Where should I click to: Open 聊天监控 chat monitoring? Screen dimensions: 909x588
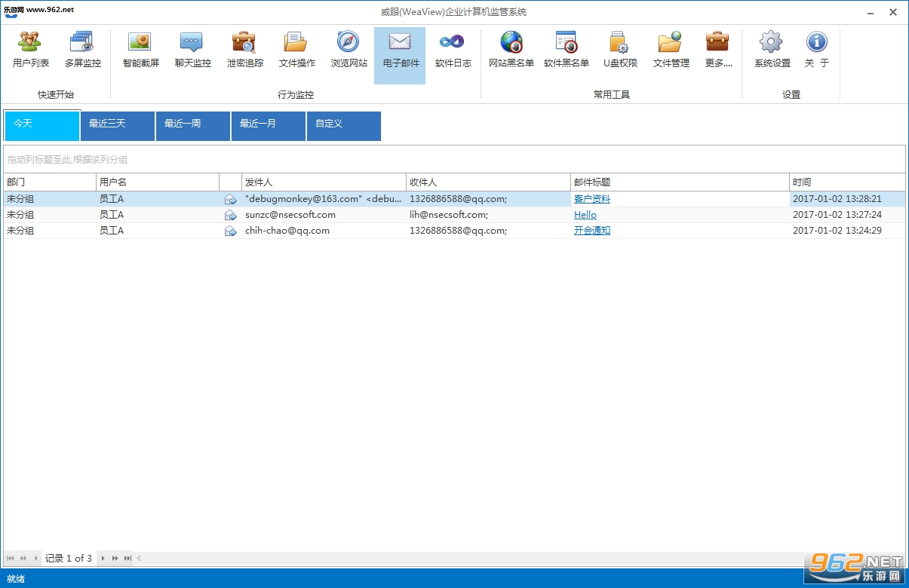click(x=192, y=50)
